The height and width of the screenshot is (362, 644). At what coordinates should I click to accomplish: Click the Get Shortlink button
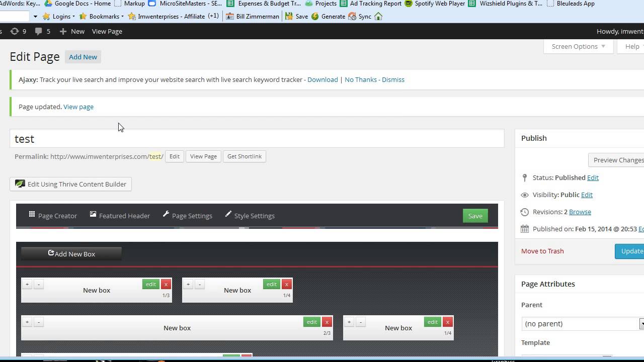point(245,156)
